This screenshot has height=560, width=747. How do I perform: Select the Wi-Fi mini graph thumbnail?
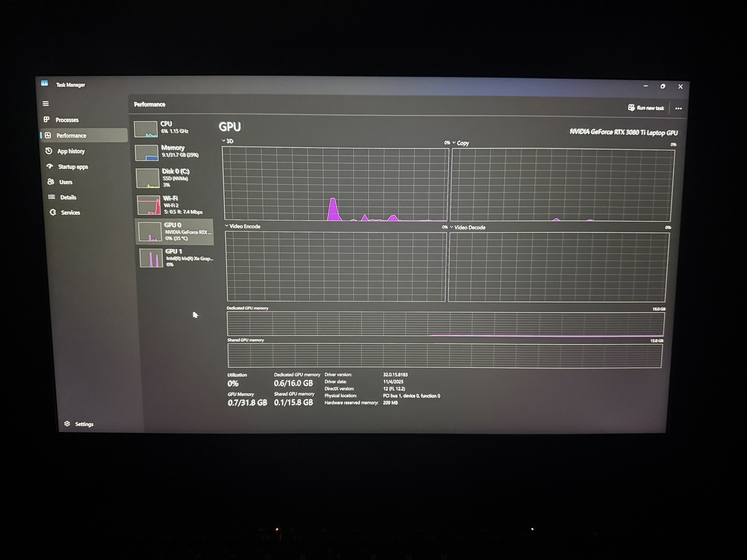point(149,205)
